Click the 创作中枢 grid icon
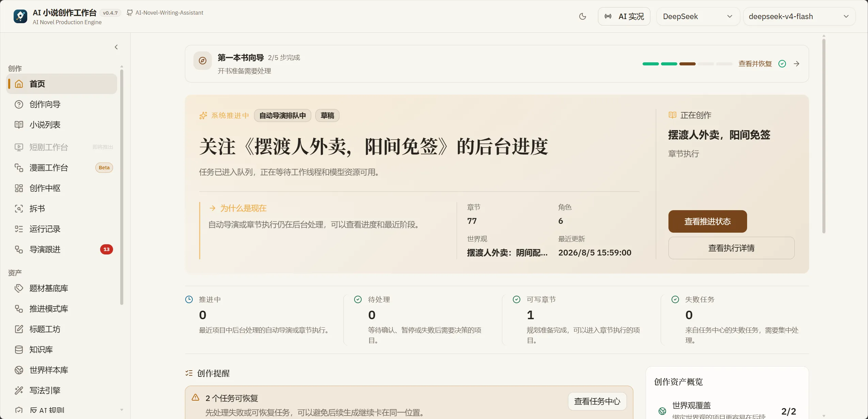868x419 pixels. pos(19,188)
